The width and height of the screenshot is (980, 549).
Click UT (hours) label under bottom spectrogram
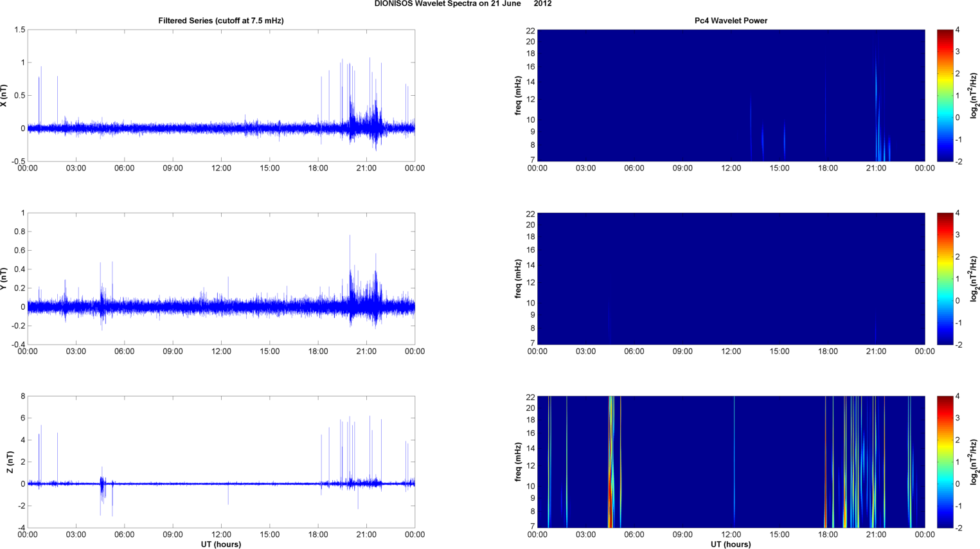(731, 544)
